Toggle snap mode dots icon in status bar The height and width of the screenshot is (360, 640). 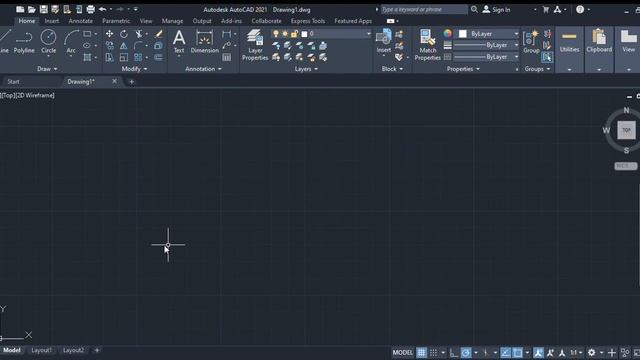click(433, 352)
